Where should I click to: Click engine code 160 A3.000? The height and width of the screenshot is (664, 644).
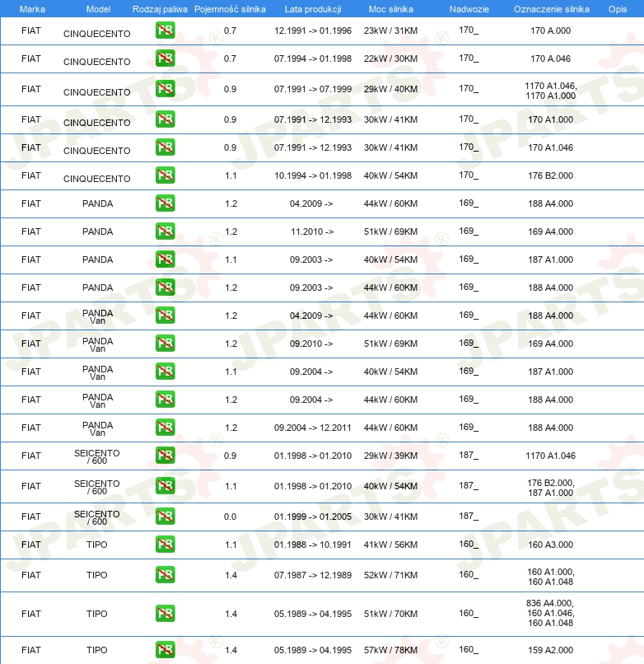pos(550,545)
